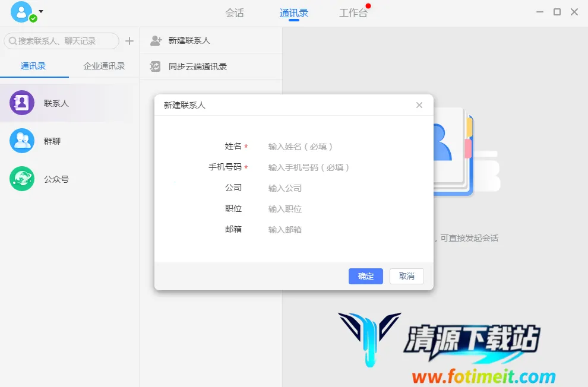Click the 新建联系人 add-person icon
This screenshot has width=588, height=387.
[156, 40]
